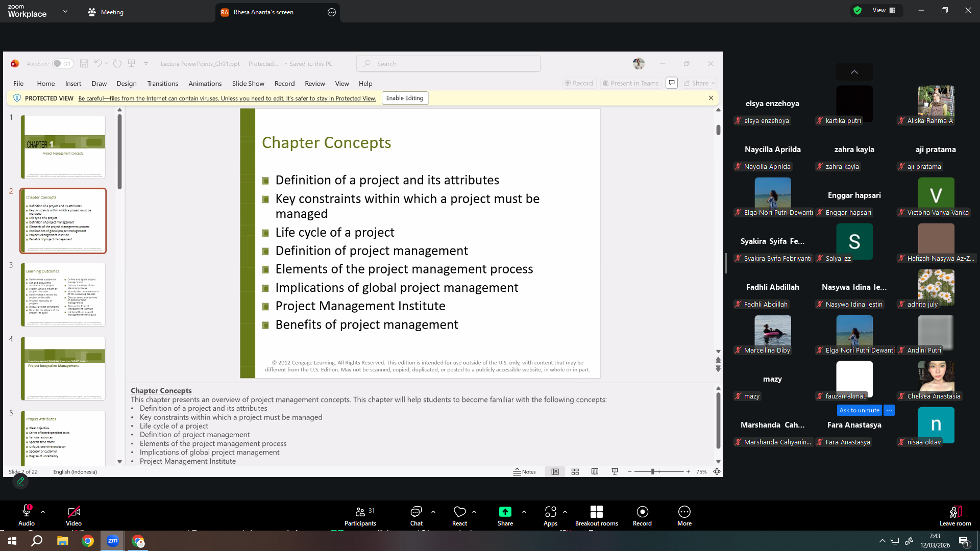Switch to Reading View icon
The image size is (980, 551).
pos(595,472)
